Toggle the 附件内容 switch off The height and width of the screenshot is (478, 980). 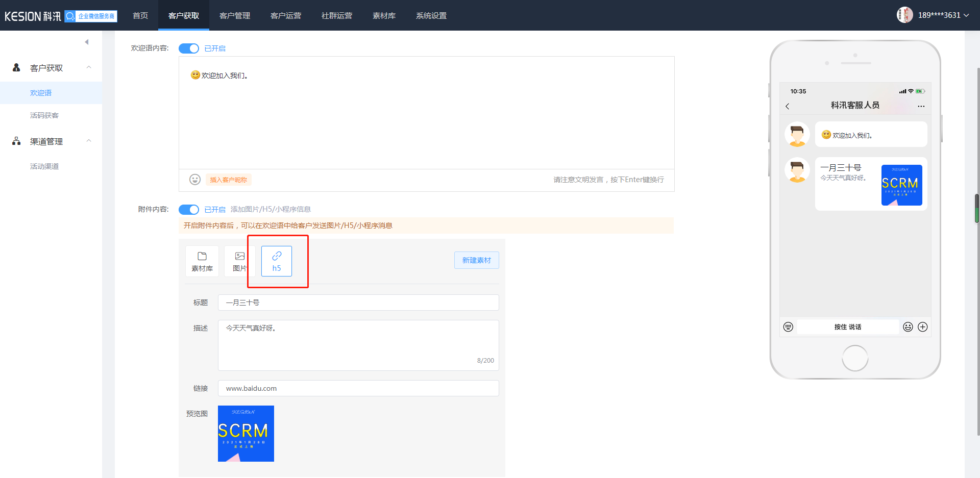189,210
